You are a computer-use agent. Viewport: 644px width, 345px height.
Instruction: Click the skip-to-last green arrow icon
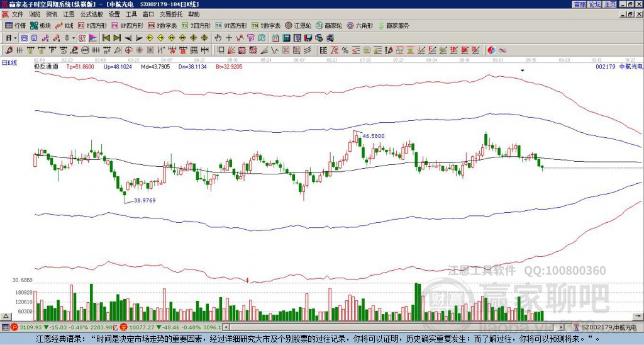[117, 38]
